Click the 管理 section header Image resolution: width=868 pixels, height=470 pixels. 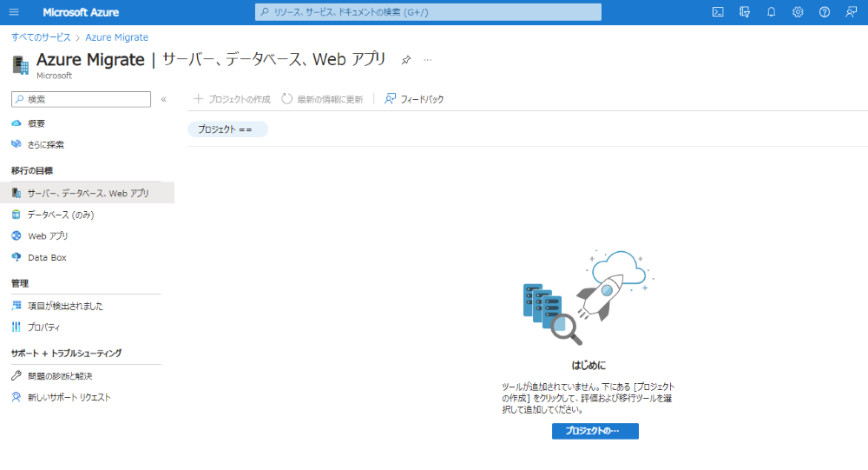pyautogui.click(x=20, y=283)
